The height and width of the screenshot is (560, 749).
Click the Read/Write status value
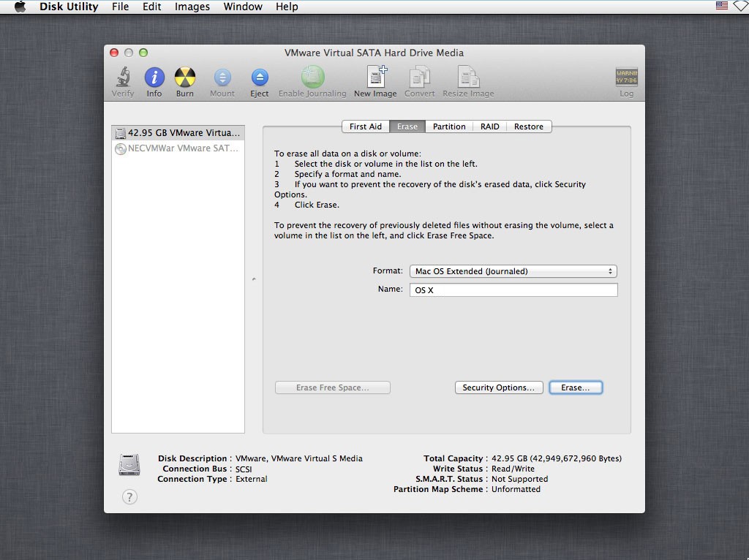(x=513, y=469)
